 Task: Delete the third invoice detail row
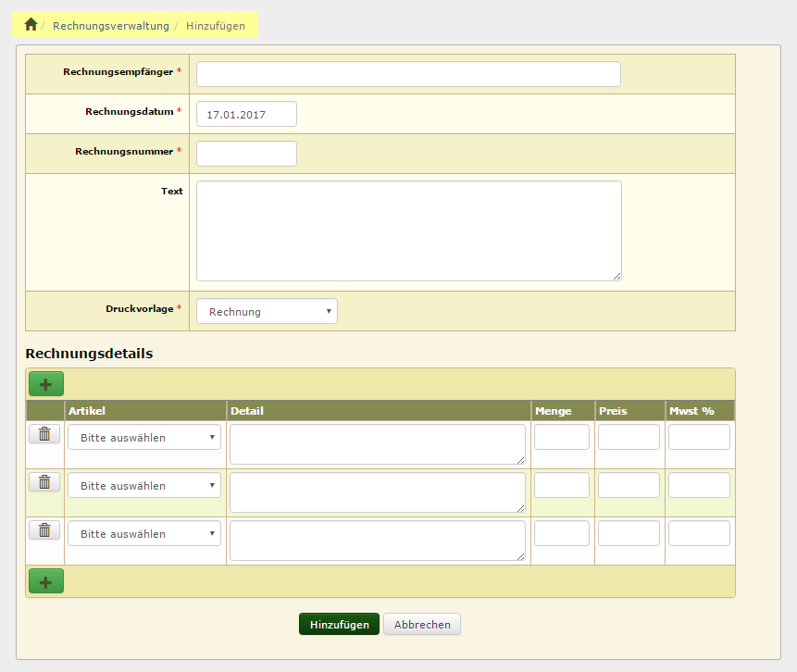click(44, 529)
